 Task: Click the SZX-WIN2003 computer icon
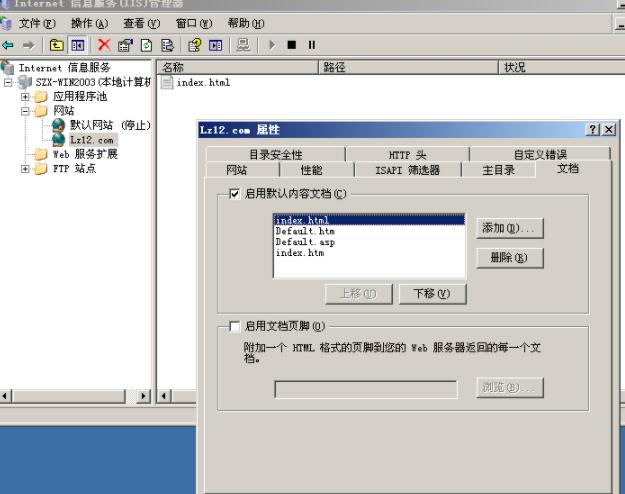click(25, 83)
